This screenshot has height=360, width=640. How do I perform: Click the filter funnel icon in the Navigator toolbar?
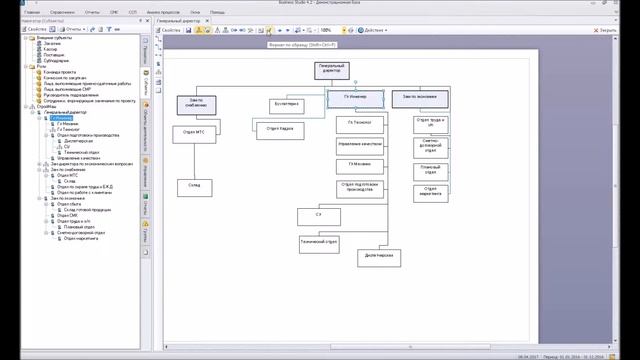coord(109,29)
